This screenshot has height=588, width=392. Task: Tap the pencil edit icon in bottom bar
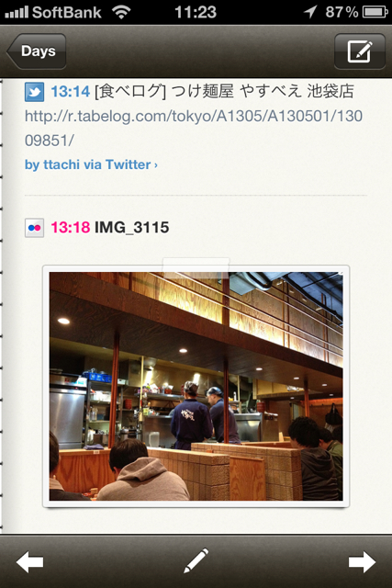click(x=196, y=560)
